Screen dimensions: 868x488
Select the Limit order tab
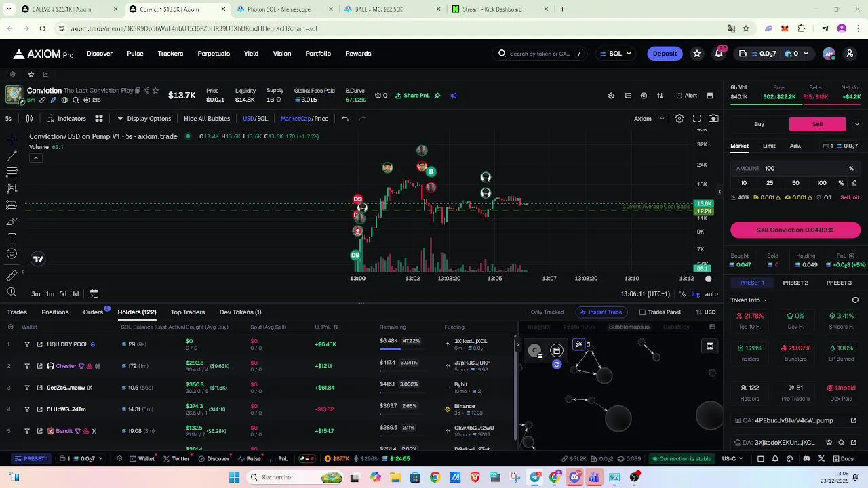tap(769, 146)
